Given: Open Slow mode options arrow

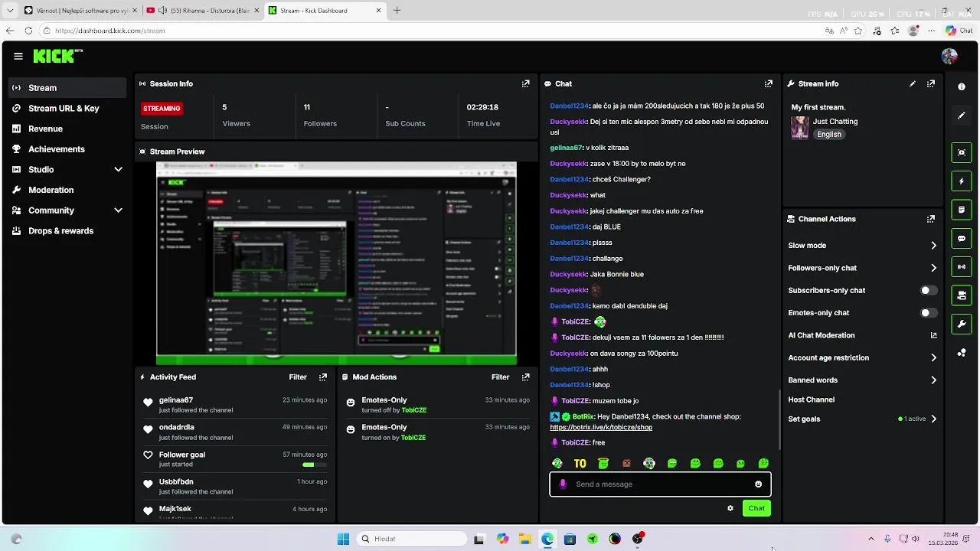Looking at the screenshot, I should pos(933,246).
